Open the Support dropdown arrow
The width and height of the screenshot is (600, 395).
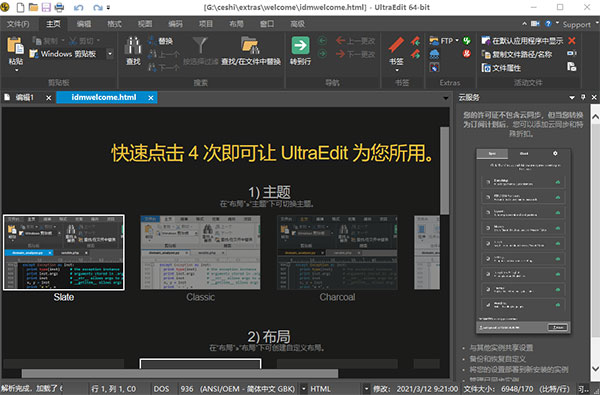[596, 24]
